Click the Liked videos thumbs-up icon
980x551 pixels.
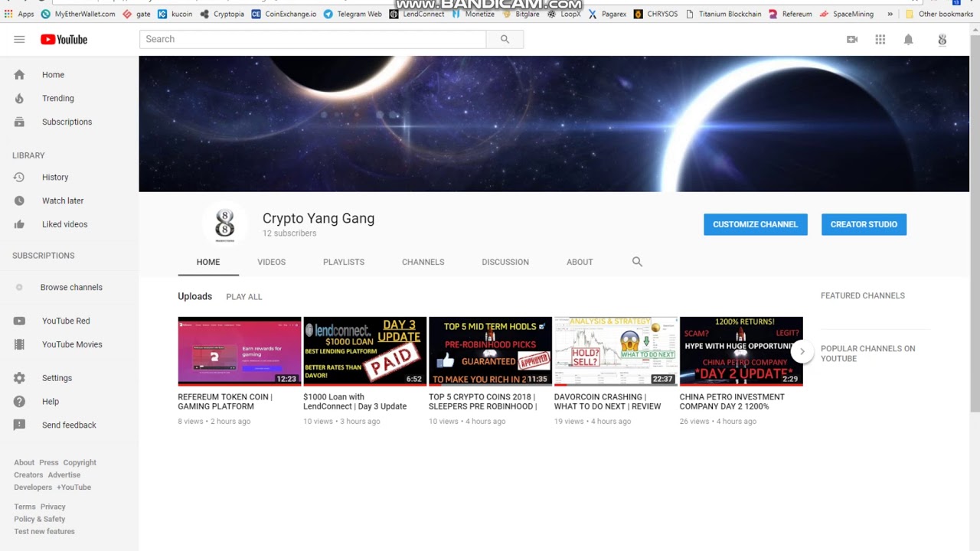point(19,224)
